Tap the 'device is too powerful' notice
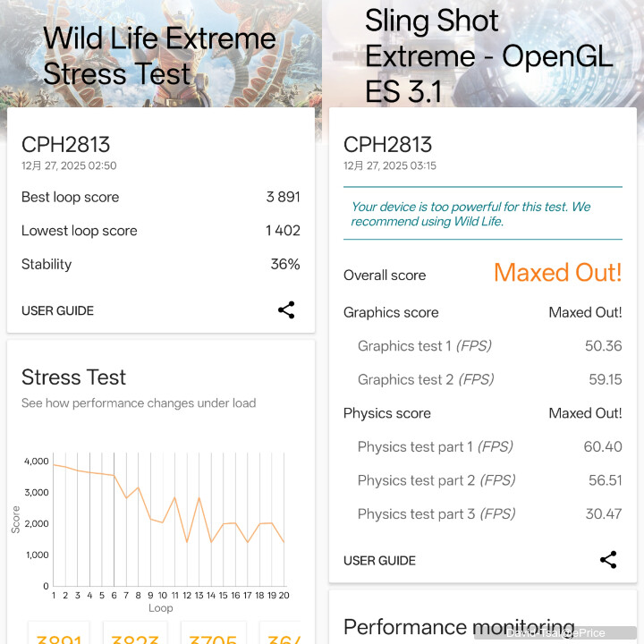The width and height of the screenshot is (644, 644). (x=482, y=214)
